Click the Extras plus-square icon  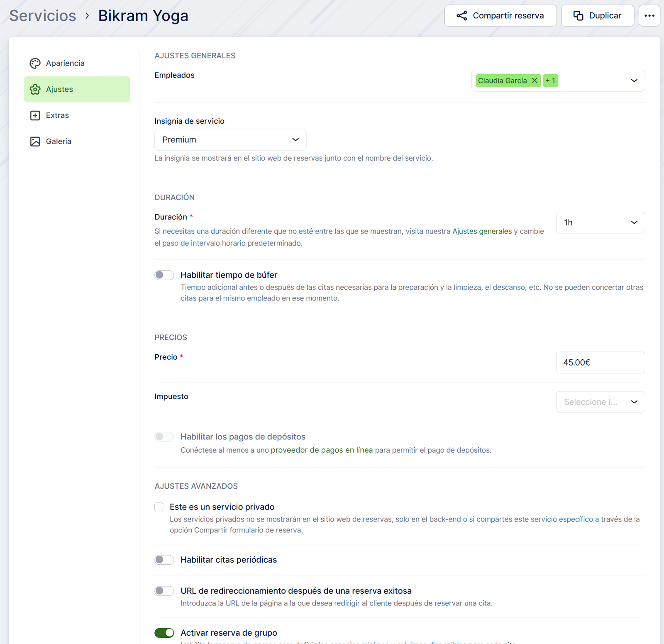35,115
